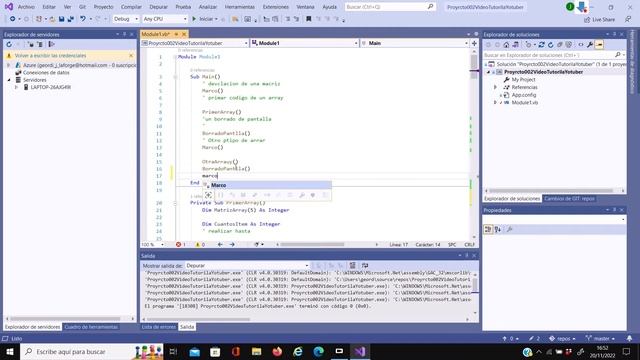The image size is (640, 360).
Task: Click the Undo icon
Action: 83,19
